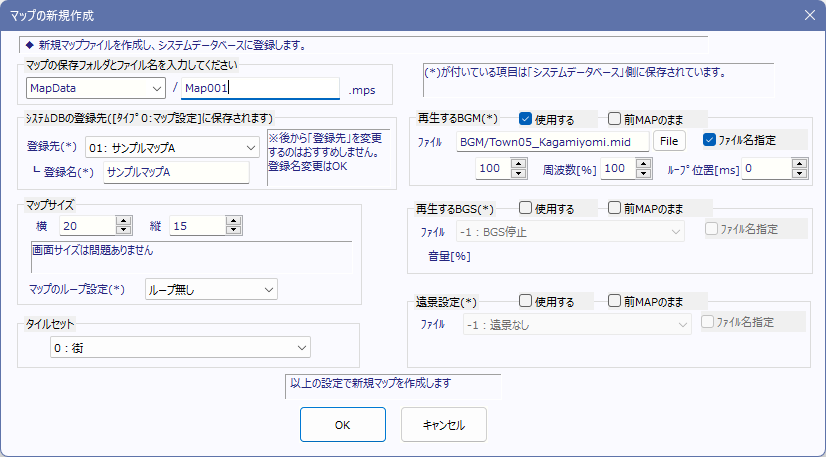Viewport: 826px width, 457px height.
Task: Increase map width (横) with up arrow
Action: [x=124, y=222]
